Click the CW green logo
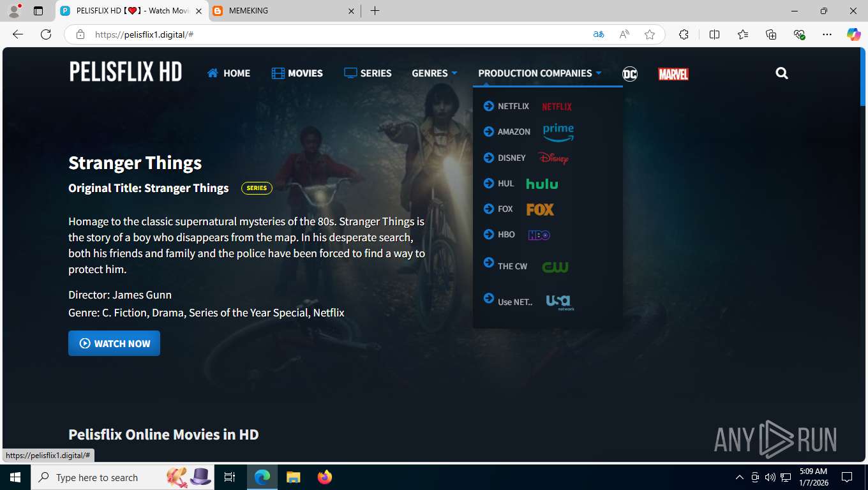 (555, 267)
